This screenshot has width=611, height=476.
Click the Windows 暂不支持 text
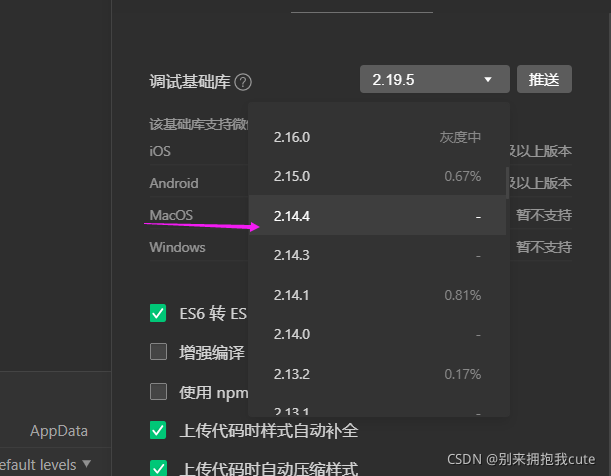[544, 247]
